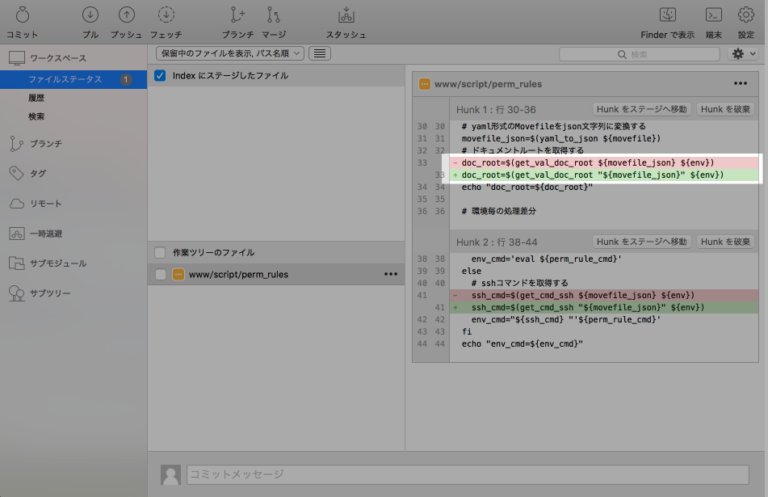Click the movefile_json=$(yaml_to_json line

tap(561, 139)
